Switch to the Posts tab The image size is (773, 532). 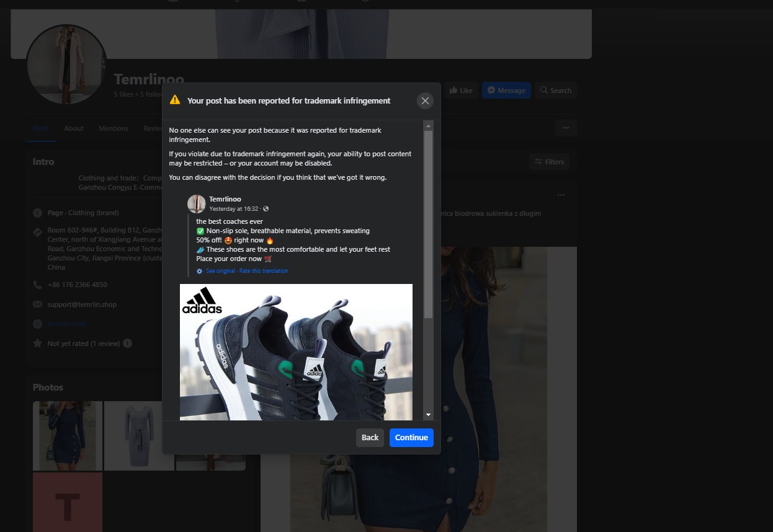tap(41, 128)
